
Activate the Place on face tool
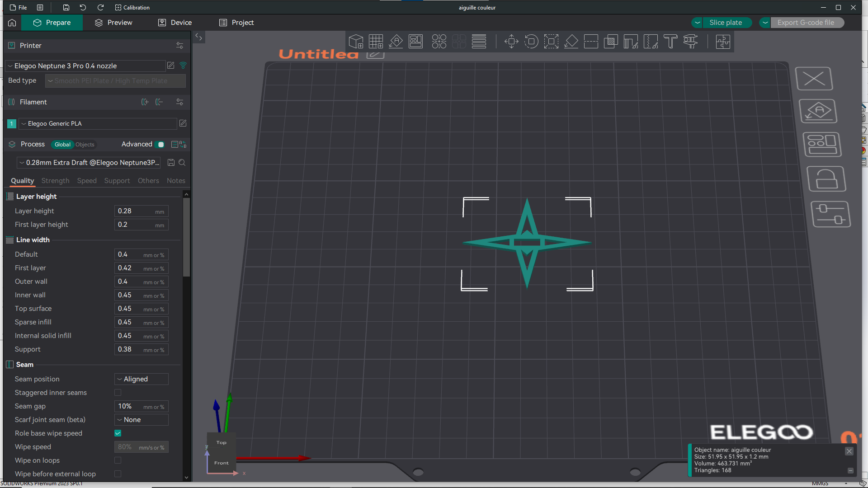(571, 41)
